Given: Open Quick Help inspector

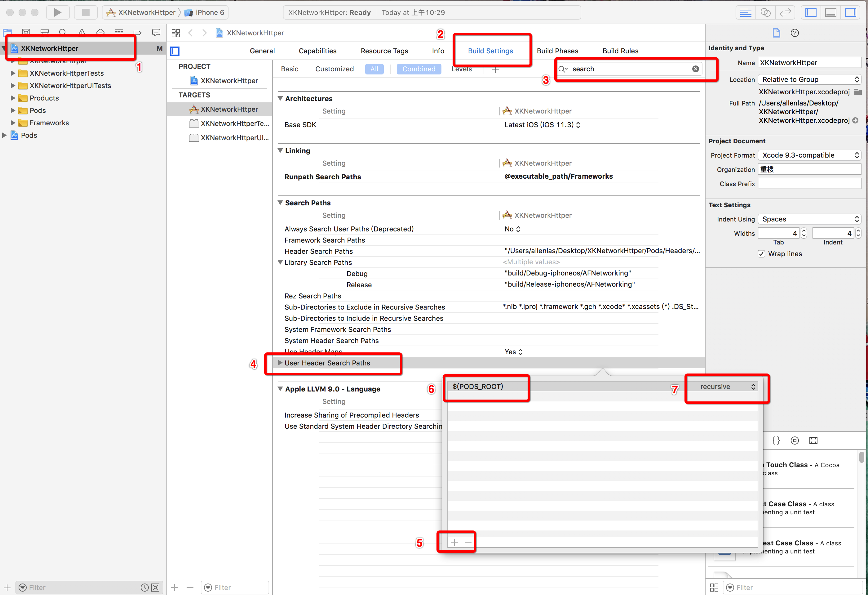Looking at the screenshot, I should (795, 33).
